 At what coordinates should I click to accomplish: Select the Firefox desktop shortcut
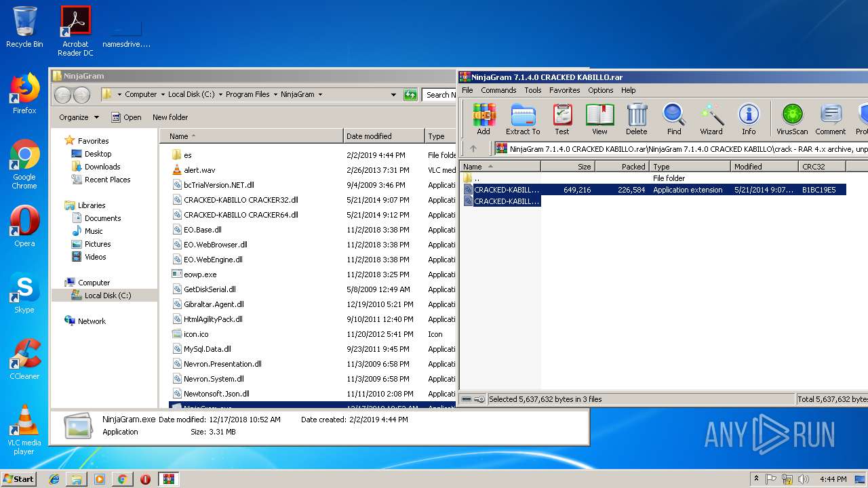coord(24,94)
